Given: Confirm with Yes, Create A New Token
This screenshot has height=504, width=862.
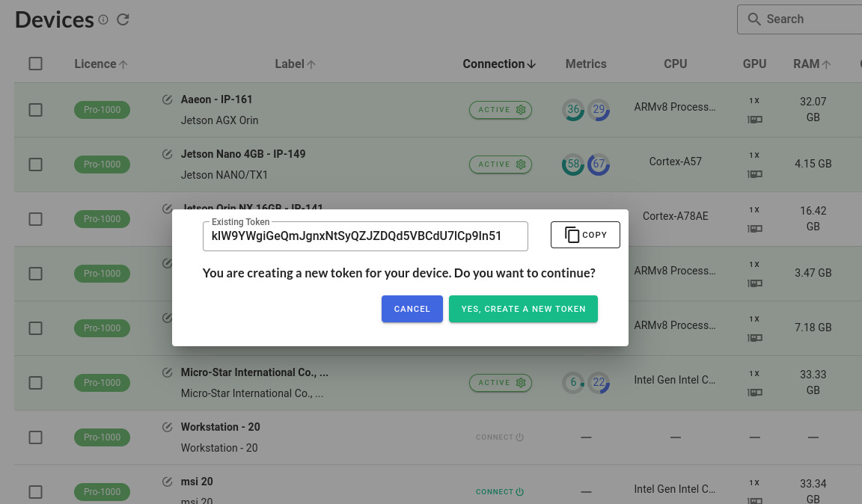Looking at the screenshot, I should 523,309.
